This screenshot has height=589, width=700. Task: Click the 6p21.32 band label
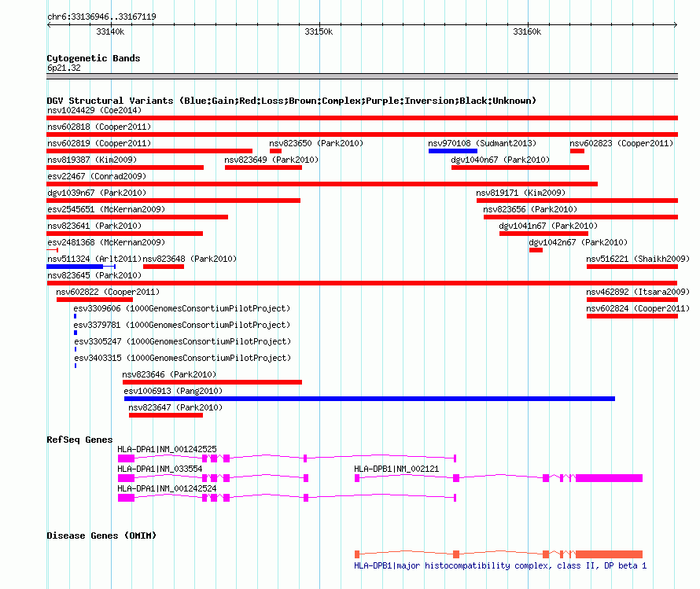64,68
